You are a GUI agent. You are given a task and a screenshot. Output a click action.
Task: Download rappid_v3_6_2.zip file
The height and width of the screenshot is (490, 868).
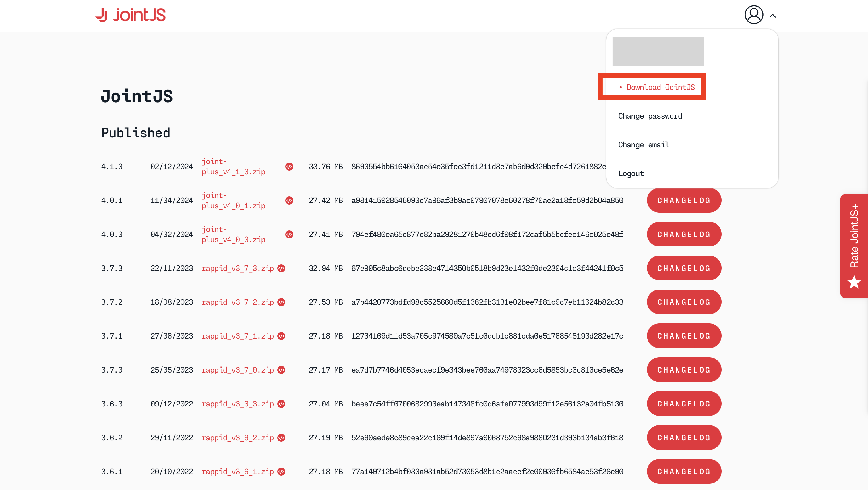pyautogui.click(x=238, y=438)
